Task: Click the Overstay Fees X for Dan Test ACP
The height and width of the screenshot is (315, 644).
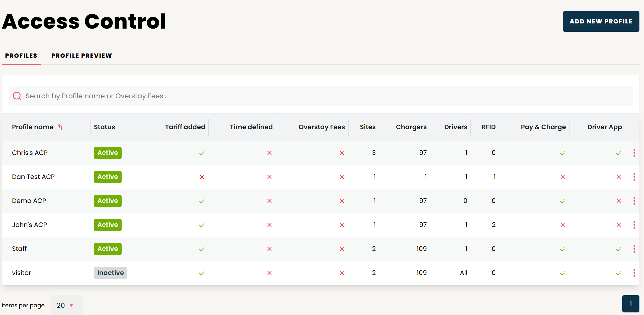Action: [x=342, y=177]
